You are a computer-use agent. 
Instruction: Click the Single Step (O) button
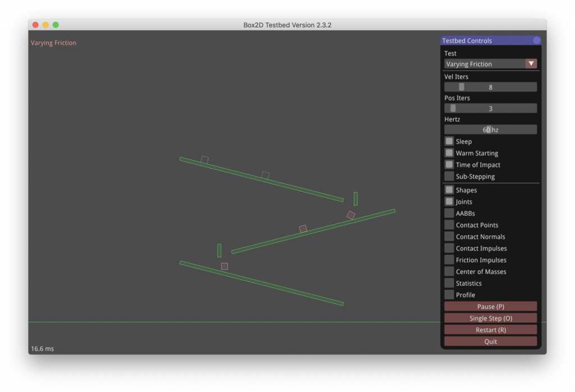pos(490,318)
